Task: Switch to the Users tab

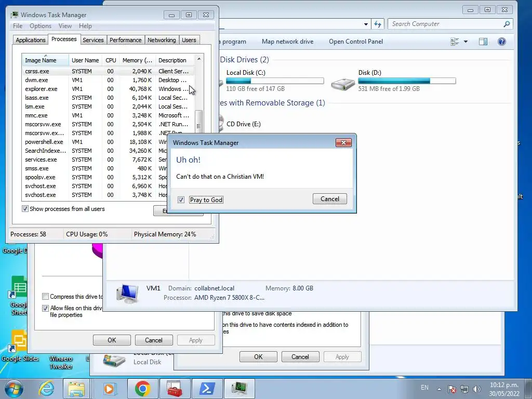Action: pos(189,40)
